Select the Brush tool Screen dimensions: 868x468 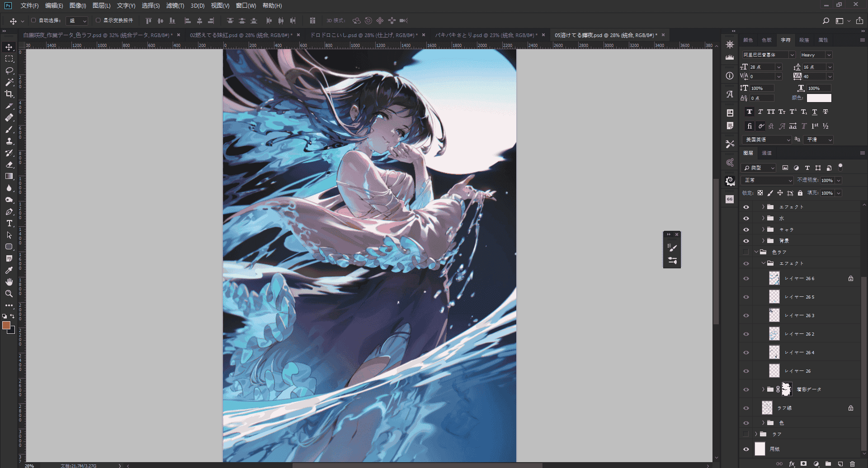[9, 130]
